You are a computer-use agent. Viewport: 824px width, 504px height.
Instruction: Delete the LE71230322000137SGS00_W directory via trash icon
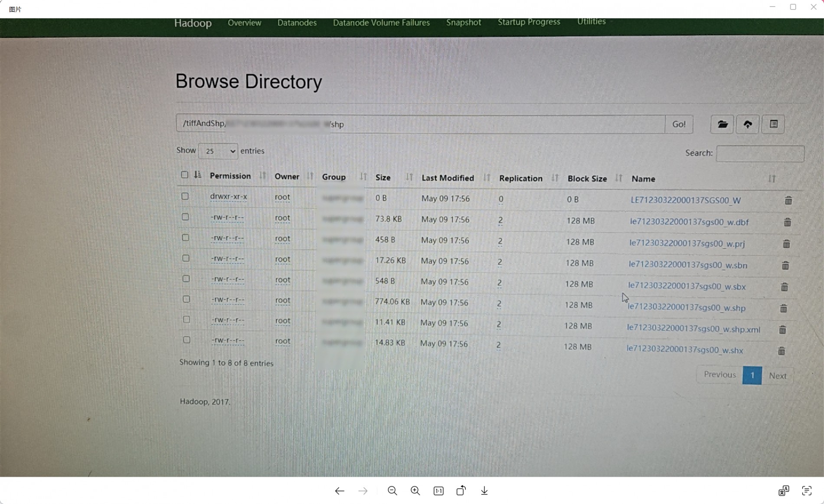tap(788, 200)
